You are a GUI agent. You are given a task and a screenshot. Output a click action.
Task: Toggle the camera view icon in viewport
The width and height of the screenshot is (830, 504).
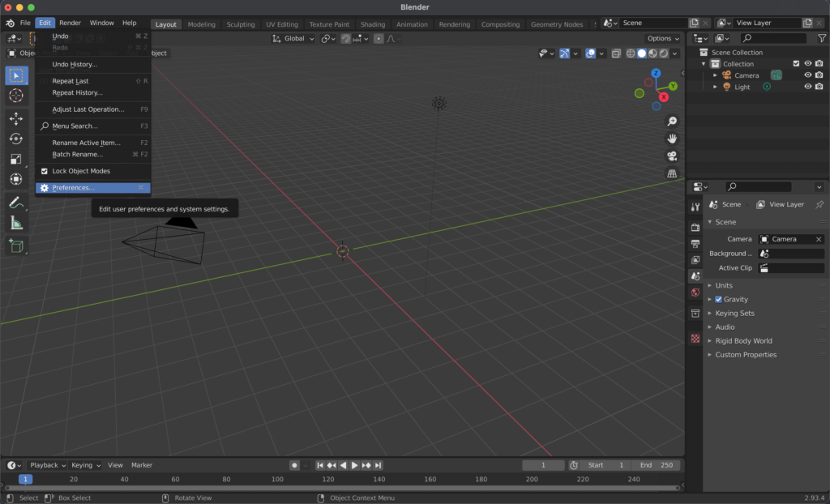pyautogui.click(x=672, y=156)
